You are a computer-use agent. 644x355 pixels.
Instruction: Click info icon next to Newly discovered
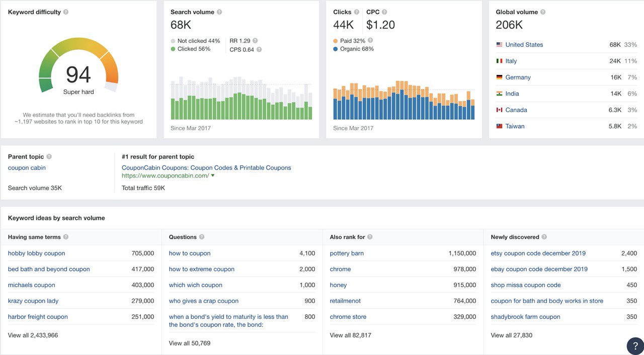coord(544,237)
